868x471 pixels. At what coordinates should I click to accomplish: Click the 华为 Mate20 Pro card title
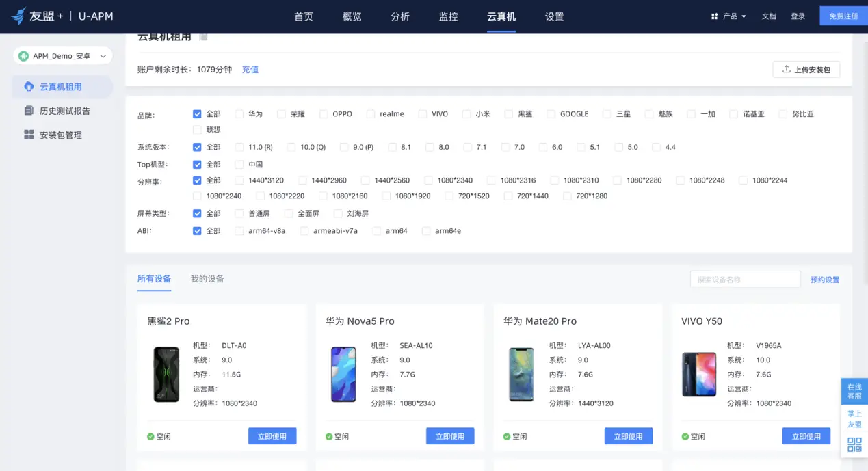pyautogui.click(x=540, y=321)
